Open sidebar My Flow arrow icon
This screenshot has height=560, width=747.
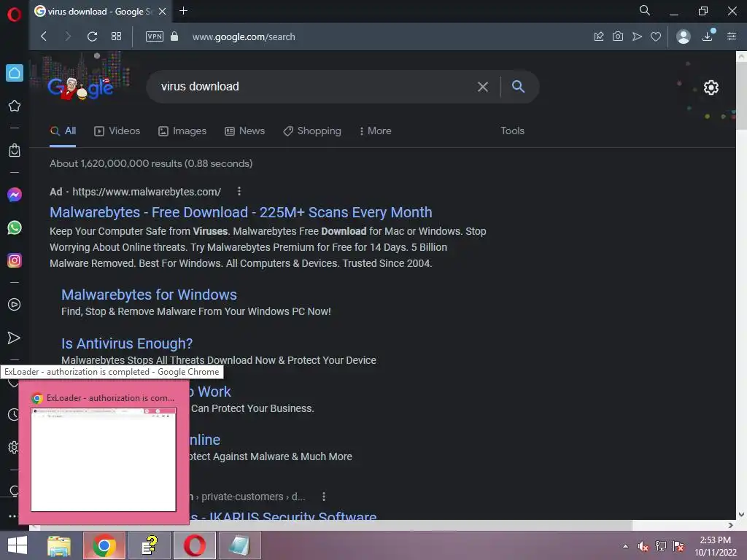[x=15, y=338]
